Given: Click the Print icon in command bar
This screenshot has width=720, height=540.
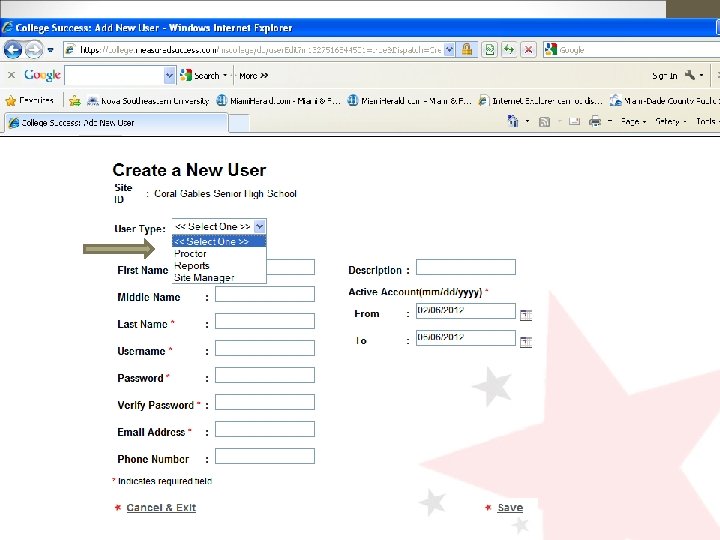Looking at the screenshot, I should pos(595,121).
